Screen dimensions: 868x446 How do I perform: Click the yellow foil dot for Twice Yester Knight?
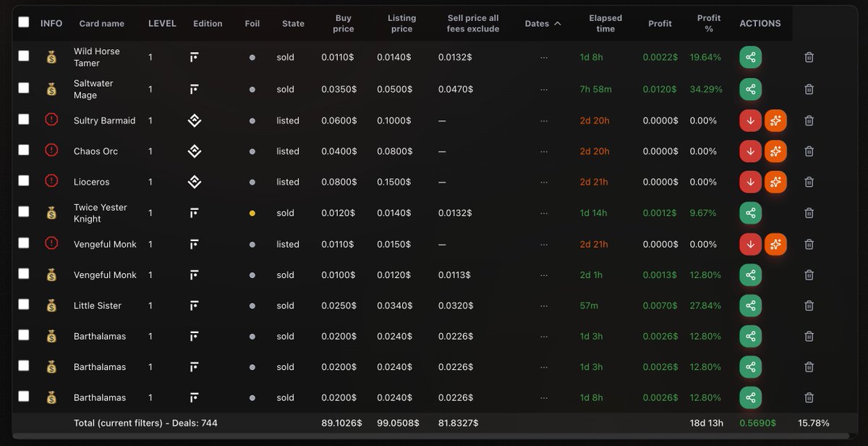coord(252,212)
